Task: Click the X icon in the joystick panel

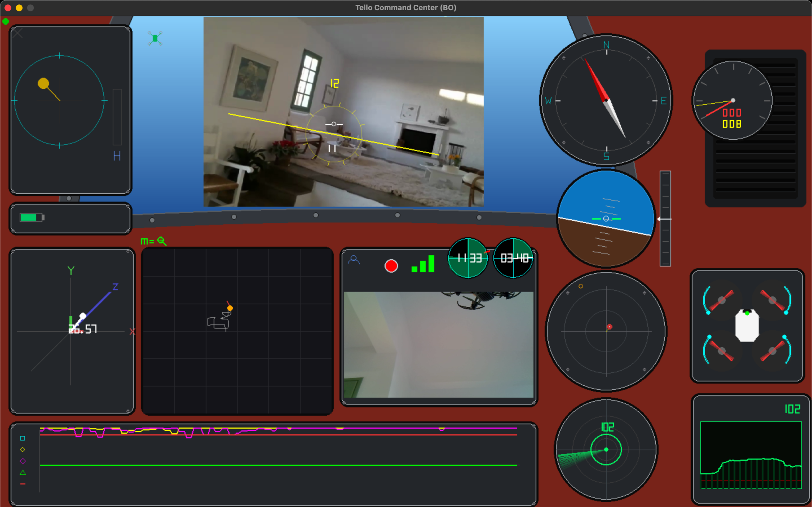Action: point(18,33)
